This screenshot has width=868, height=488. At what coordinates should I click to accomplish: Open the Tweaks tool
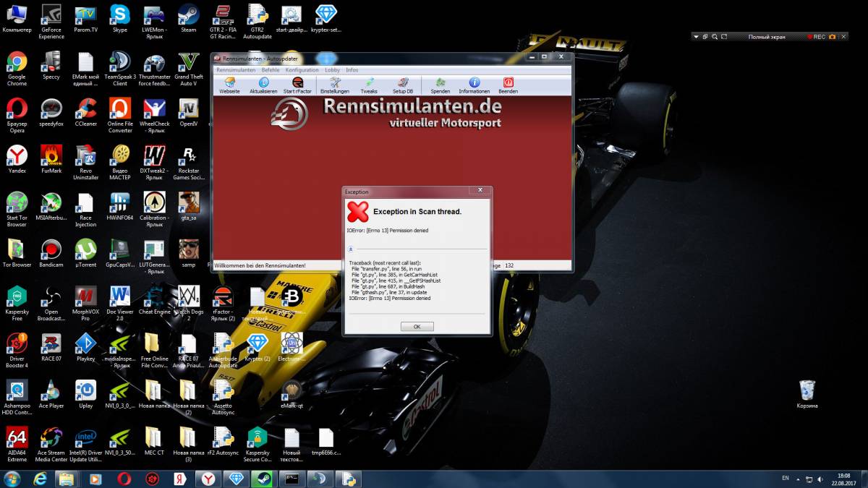pos(369,85)
